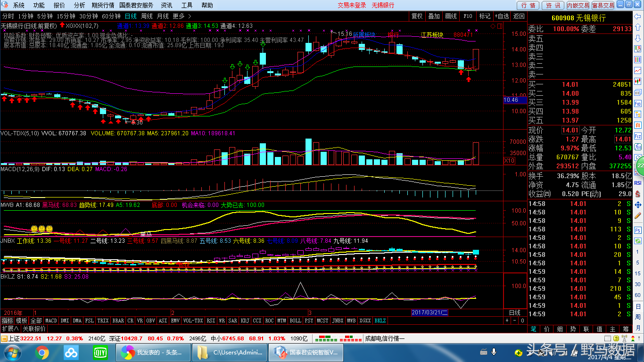Viewport: 644px width, 362px height.
Task: Open the 国泰君安服务 menu
Action: coord(136,5)
